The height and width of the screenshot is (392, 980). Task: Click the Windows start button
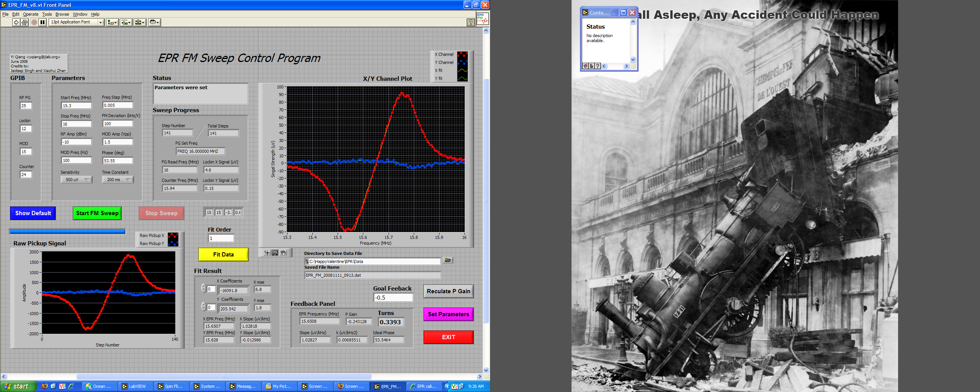[18, 386]
